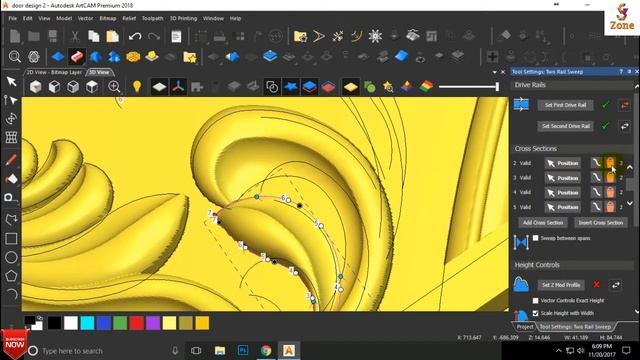Click the New Model icon
640x360 pixels.
pyautogui.click(x=15, y=36)
